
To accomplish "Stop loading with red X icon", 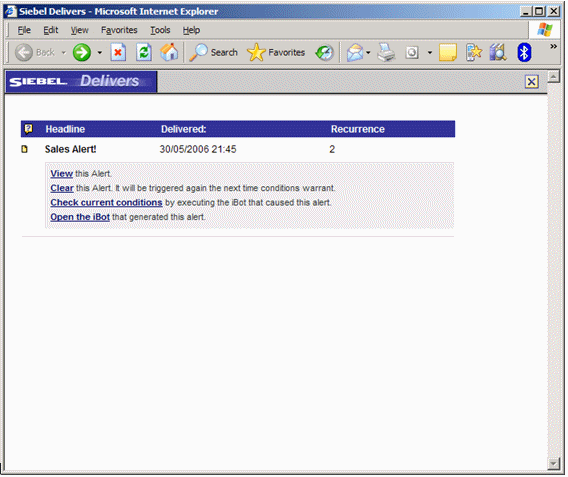I will tap(118, 53).
